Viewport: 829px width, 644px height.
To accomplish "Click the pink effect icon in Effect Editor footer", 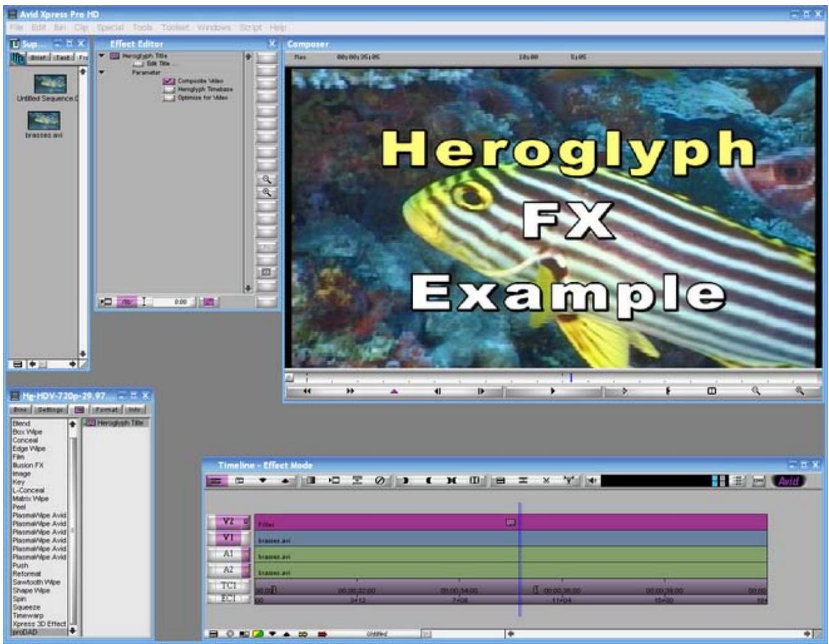I will pyautogui.click(x=209, y=302).
